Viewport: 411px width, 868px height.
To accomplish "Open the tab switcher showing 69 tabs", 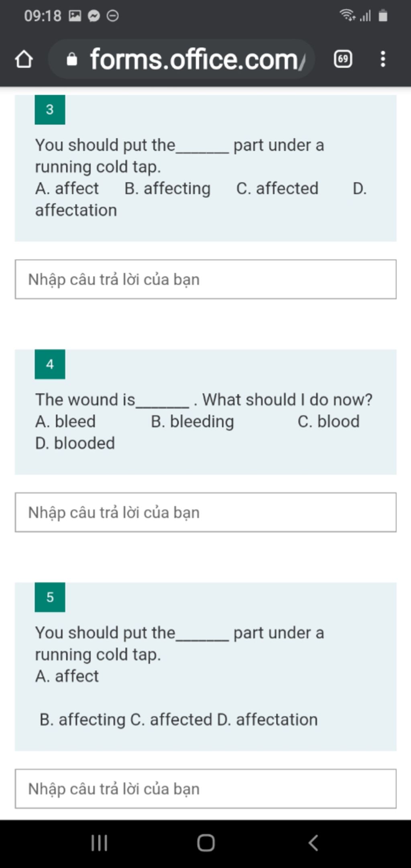I will click(343, 59).
